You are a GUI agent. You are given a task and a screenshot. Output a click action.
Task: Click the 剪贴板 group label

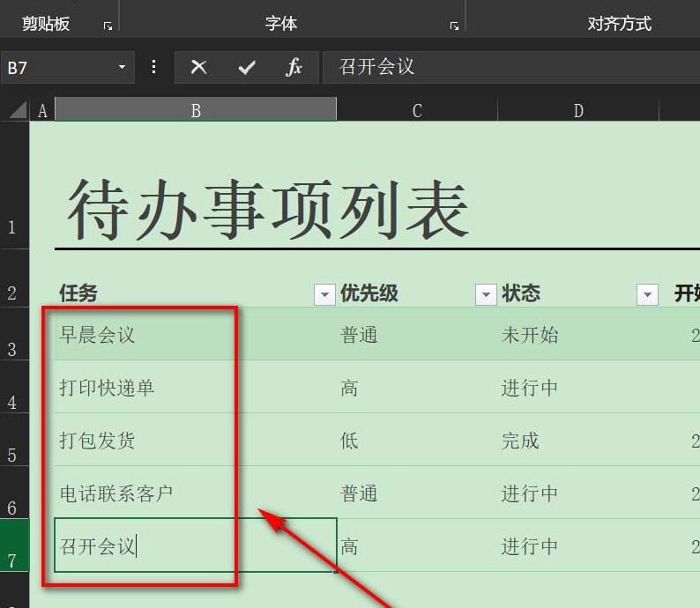pyautogui.click(x=46, y=24)
